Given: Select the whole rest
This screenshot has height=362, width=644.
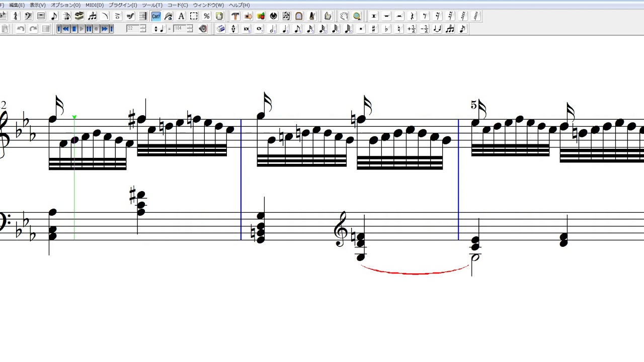Looking at the screenshot, I should pos(386,16).
